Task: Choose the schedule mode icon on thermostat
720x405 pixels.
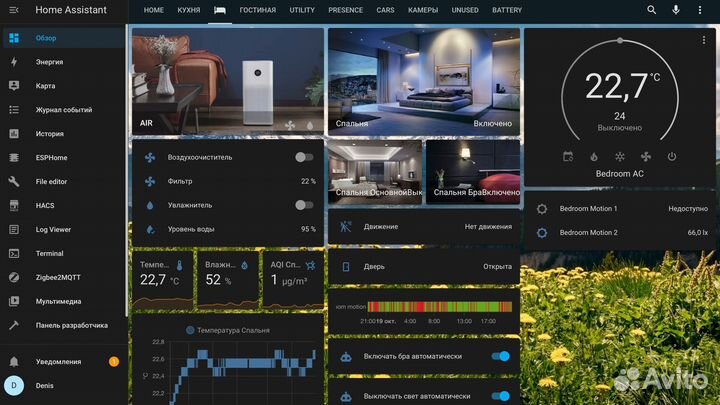Action: (x=568, y=157)
